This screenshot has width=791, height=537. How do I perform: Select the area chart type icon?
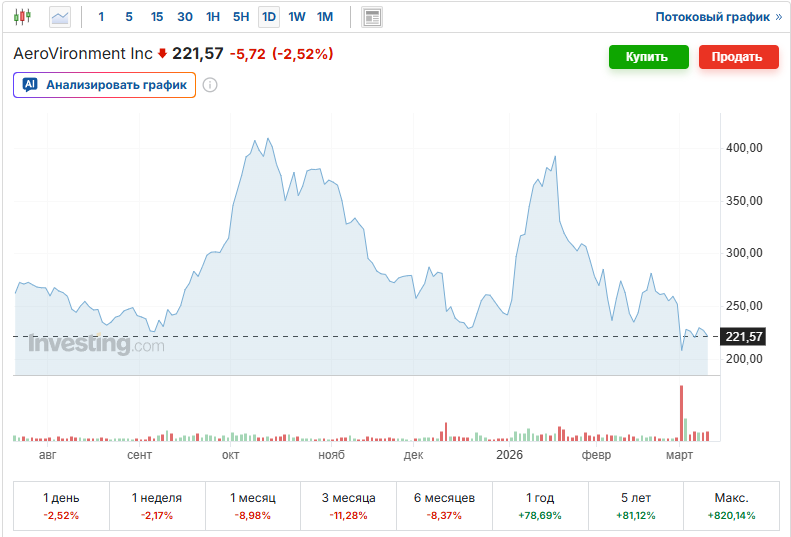(60, 17)
